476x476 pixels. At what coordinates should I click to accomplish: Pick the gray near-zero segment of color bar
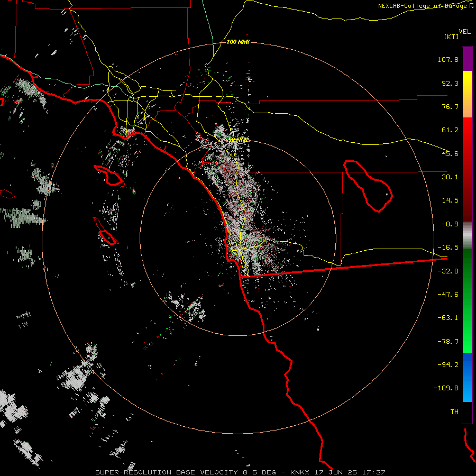point(467,235)
